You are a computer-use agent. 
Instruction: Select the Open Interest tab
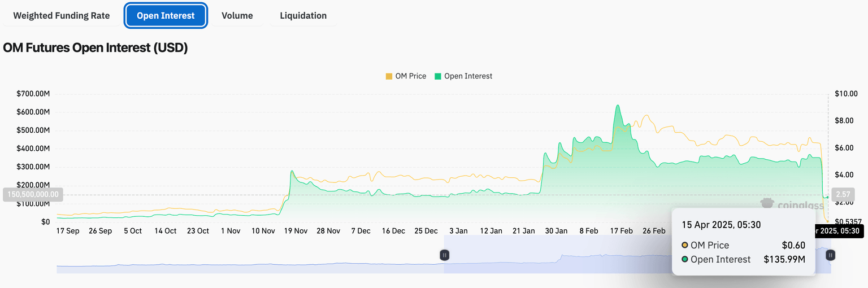[166, 15]
